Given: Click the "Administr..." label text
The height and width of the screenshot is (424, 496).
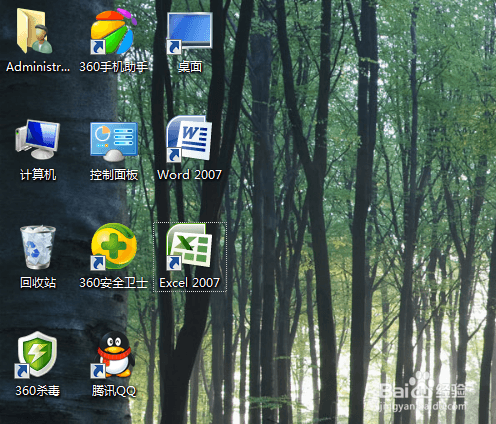Looking at the screenshot, I should pyautogui.click(x=38, y=67).
